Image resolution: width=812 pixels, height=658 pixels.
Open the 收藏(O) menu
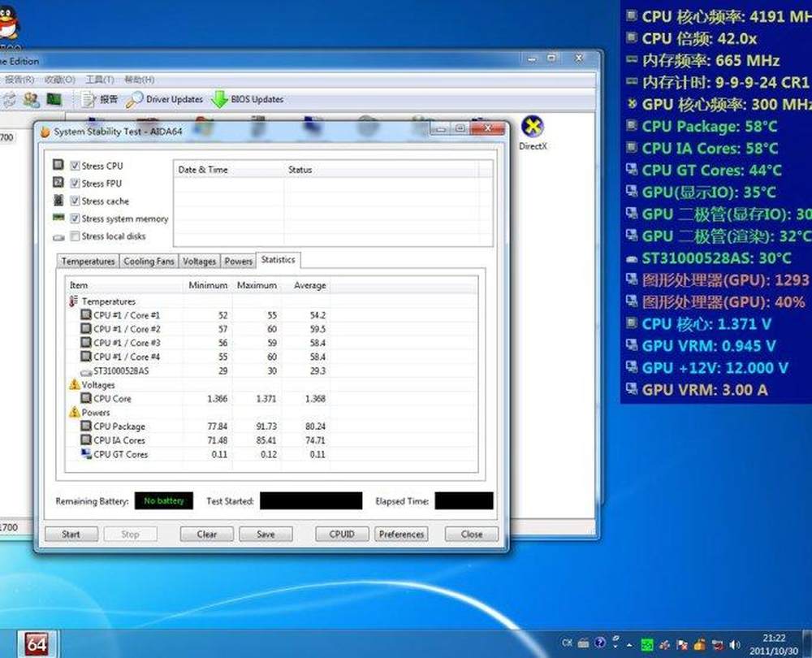(59, 80)
